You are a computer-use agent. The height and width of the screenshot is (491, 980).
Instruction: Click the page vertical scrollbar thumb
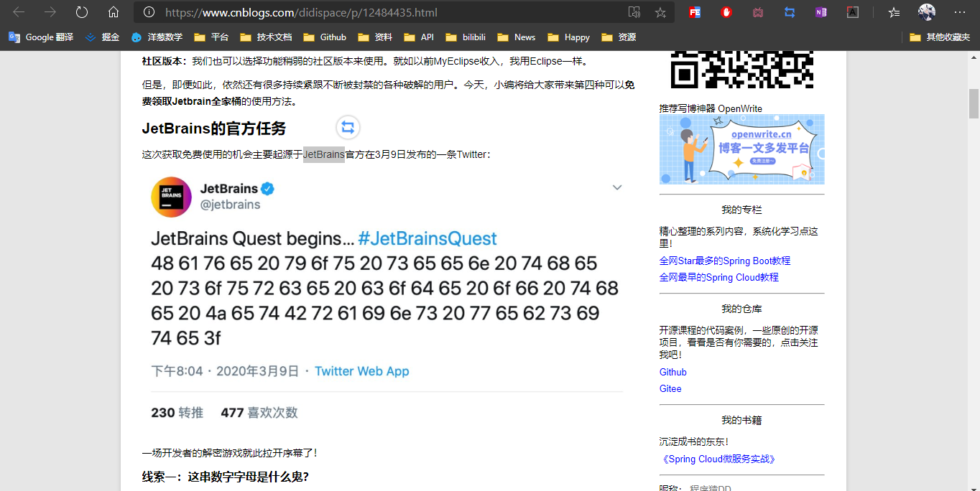pyautogui.click(x=974, y=103)
